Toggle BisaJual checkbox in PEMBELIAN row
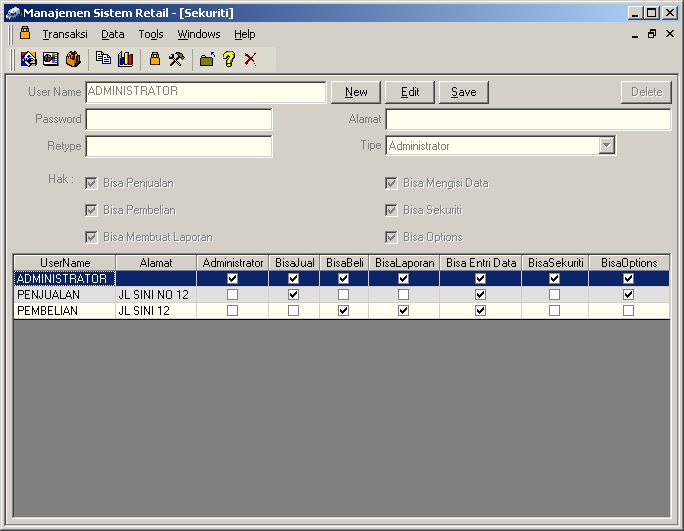This screenshot has width=684, height=531. [293, 311]
